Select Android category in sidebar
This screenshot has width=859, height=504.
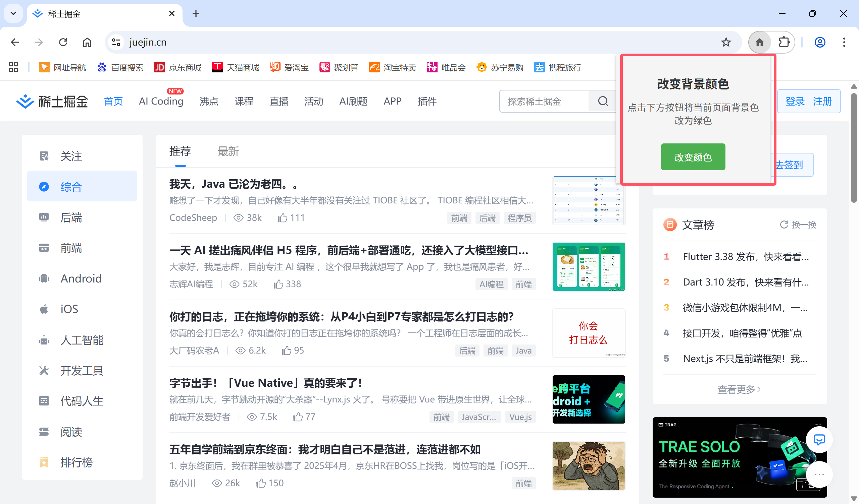click(81, 278)
